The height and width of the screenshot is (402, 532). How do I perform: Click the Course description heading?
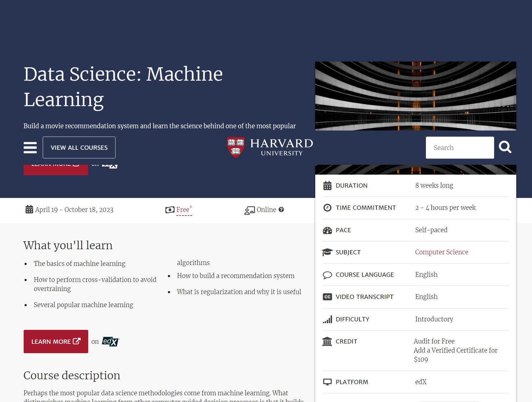72,375
